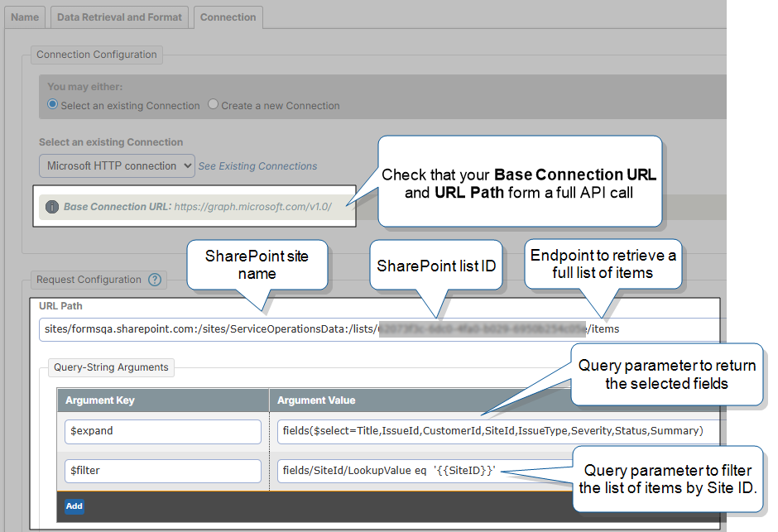778x532 pixels.
Task: Click the Connection Configuration section label
Action: (x=97, y=55)
